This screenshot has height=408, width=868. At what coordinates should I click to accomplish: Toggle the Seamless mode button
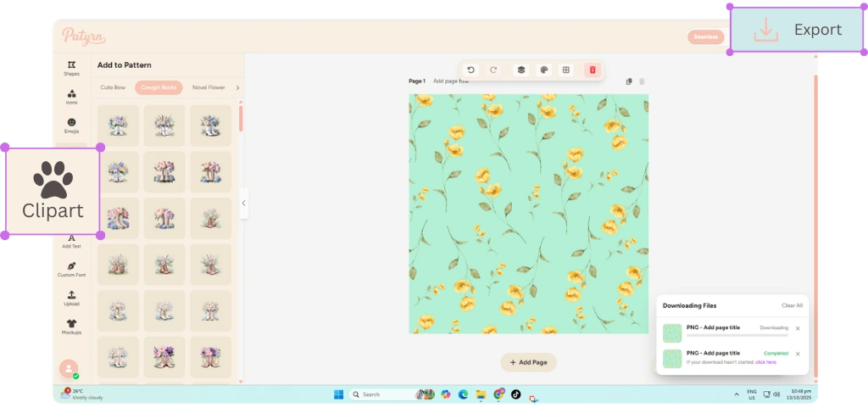pyautogui.click(x=705, y=36)
